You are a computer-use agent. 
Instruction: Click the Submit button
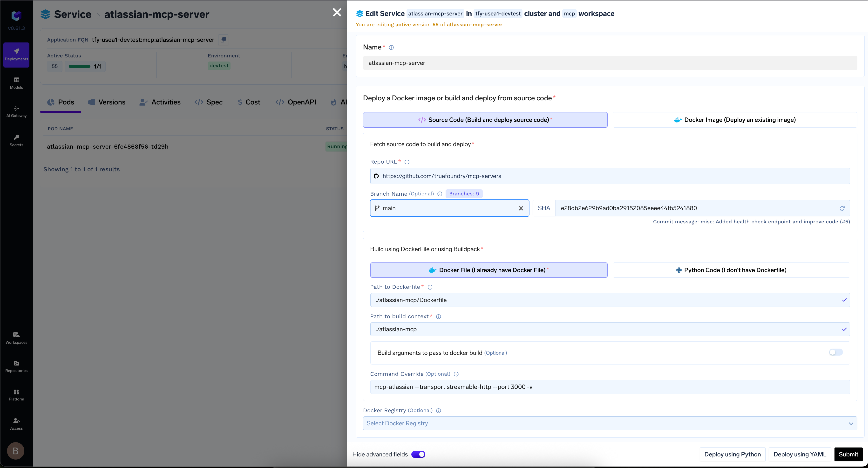[x=848, y=454]
